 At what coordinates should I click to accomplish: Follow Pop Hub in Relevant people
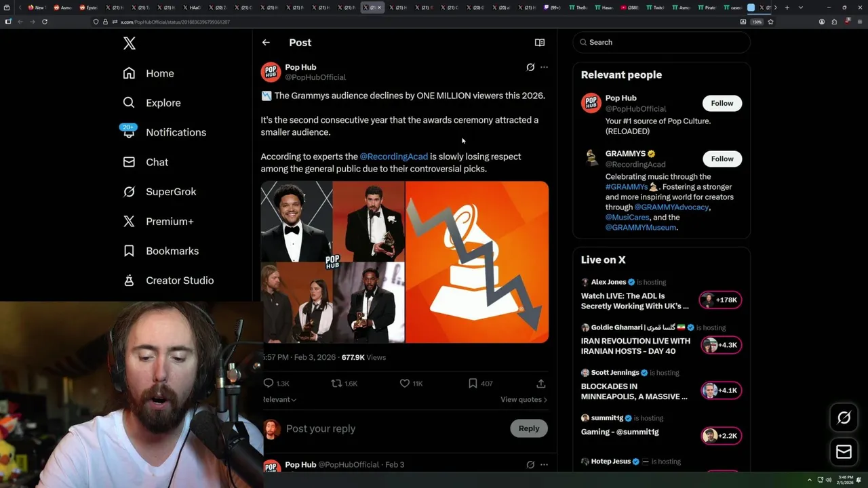(722, 103)
